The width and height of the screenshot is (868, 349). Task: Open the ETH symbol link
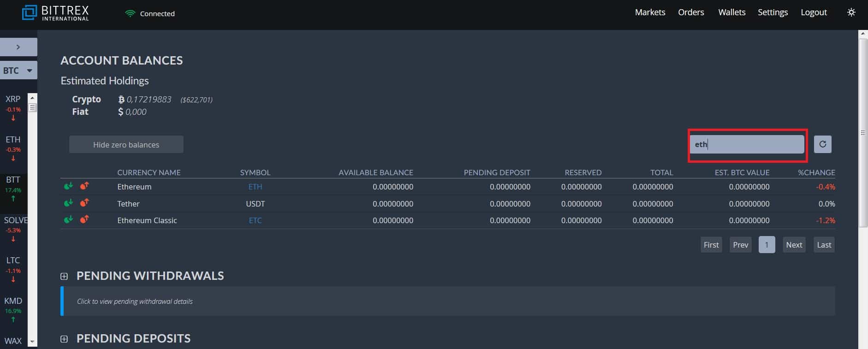tap(255, 187)
